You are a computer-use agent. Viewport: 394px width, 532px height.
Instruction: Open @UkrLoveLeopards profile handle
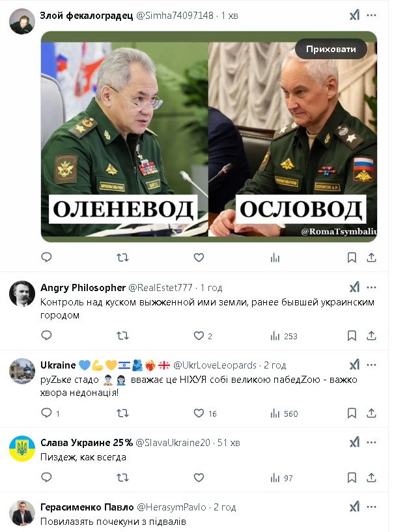click(x=215, y=365)
